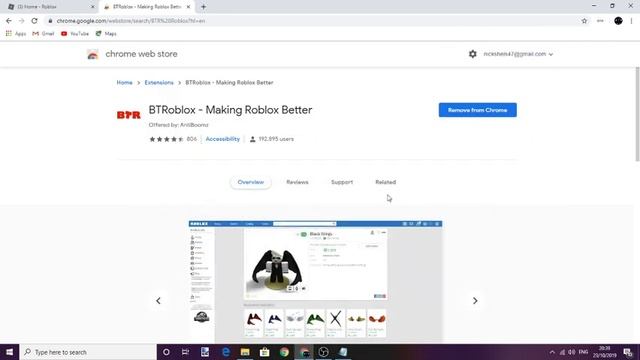
Task: Open the Apps bookmarks shortcut
Action: tap(16, 34)
